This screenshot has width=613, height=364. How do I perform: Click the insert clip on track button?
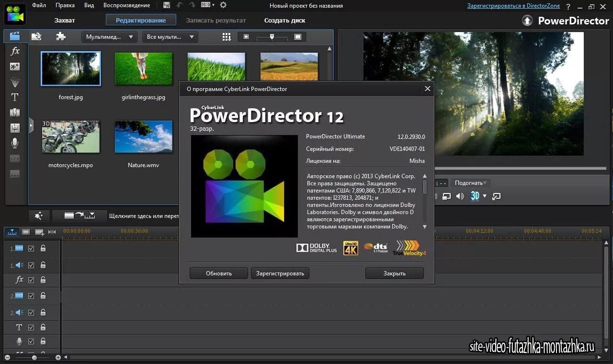pos(79,216)
